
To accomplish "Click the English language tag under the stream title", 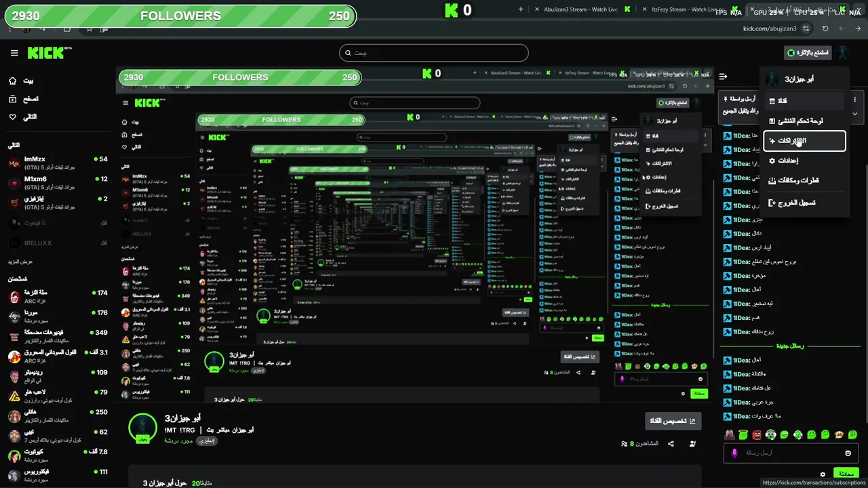I will tap(206, 441).
